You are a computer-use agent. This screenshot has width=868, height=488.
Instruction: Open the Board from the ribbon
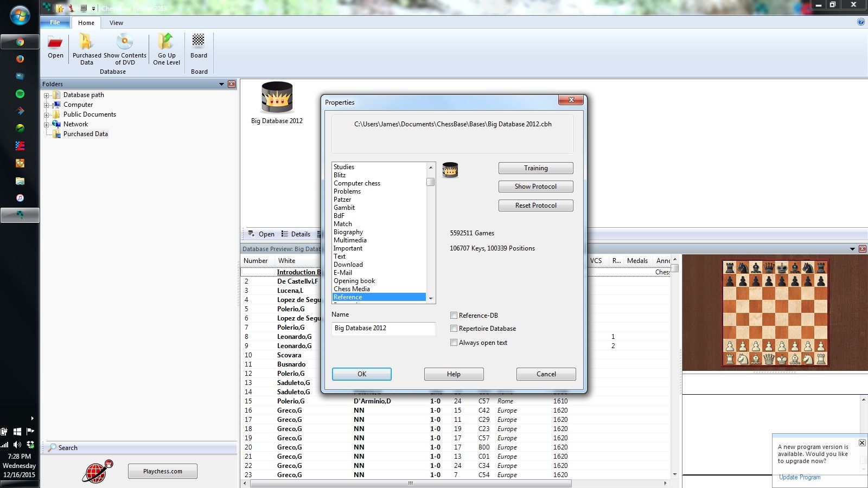(199, 47)
